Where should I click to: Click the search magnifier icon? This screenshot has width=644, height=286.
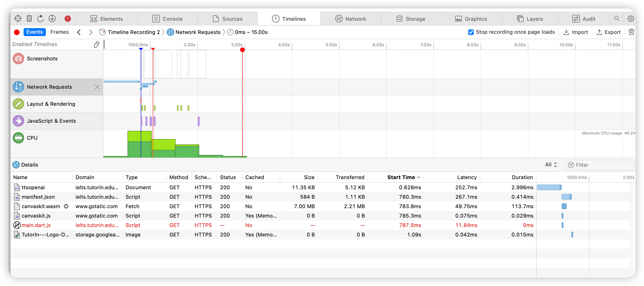click(x=617, y=19)
